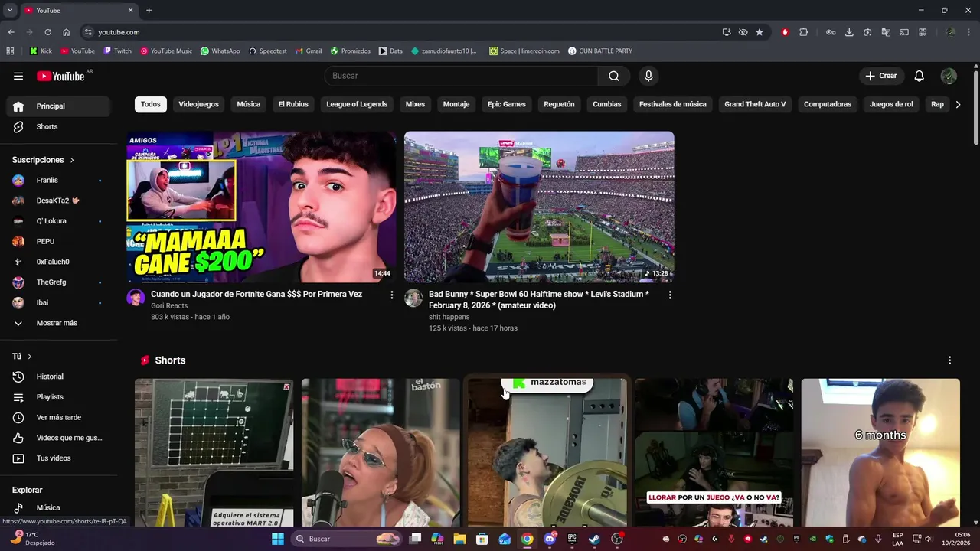The image size is (980, 551).
Task: Open more options for the Shorts shelf
Action: click(x=950, y=360)
